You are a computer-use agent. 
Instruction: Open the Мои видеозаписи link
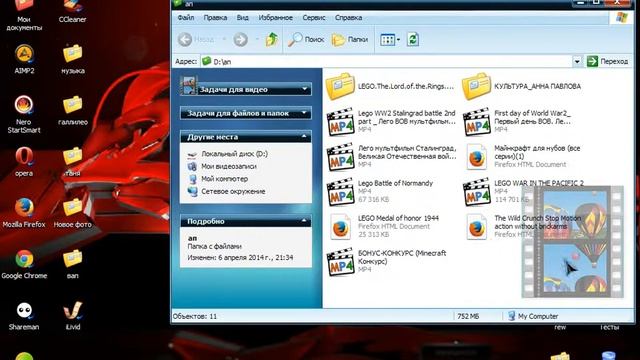point(229,166)
